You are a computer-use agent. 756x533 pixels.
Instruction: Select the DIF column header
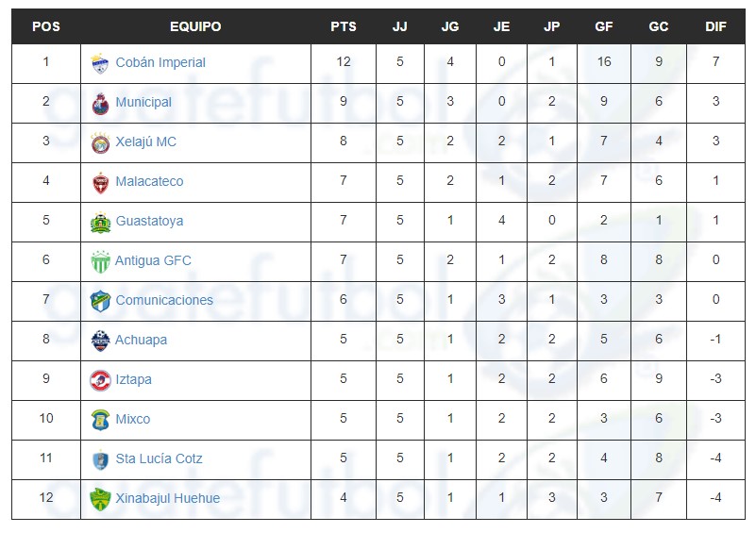[715, 27]
